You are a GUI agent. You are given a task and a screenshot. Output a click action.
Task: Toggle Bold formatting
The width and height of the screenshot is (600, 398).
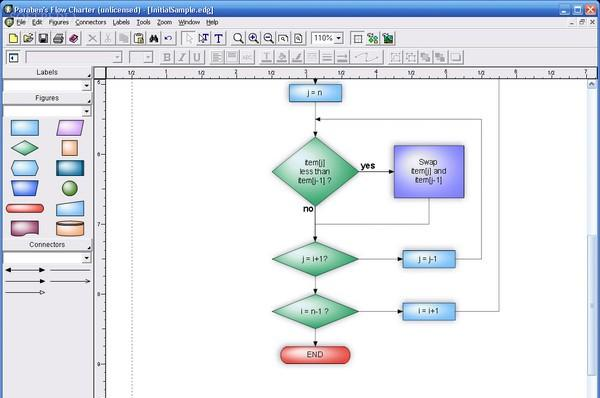pos(167,57)
